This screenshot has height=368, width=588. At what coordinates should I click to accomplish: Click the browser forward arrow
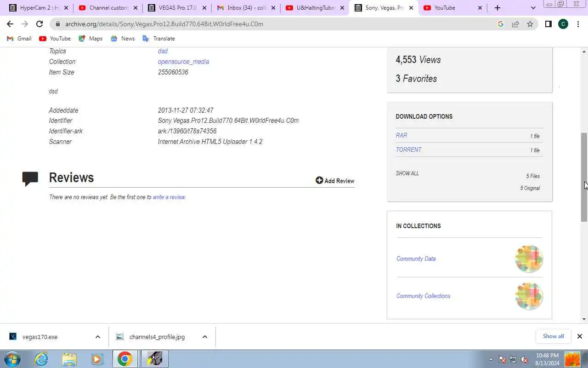point(25,24)
